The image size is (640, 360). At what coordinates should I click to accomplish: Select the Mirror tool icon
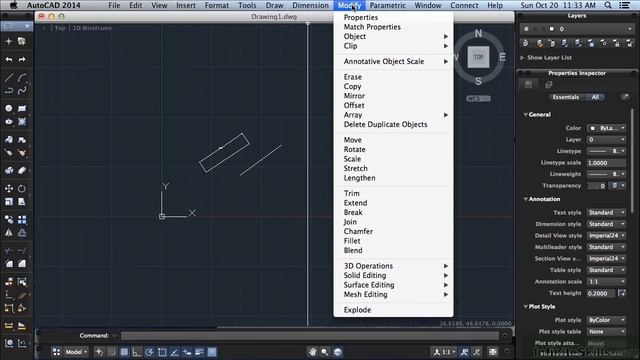(x=9, y=233)
